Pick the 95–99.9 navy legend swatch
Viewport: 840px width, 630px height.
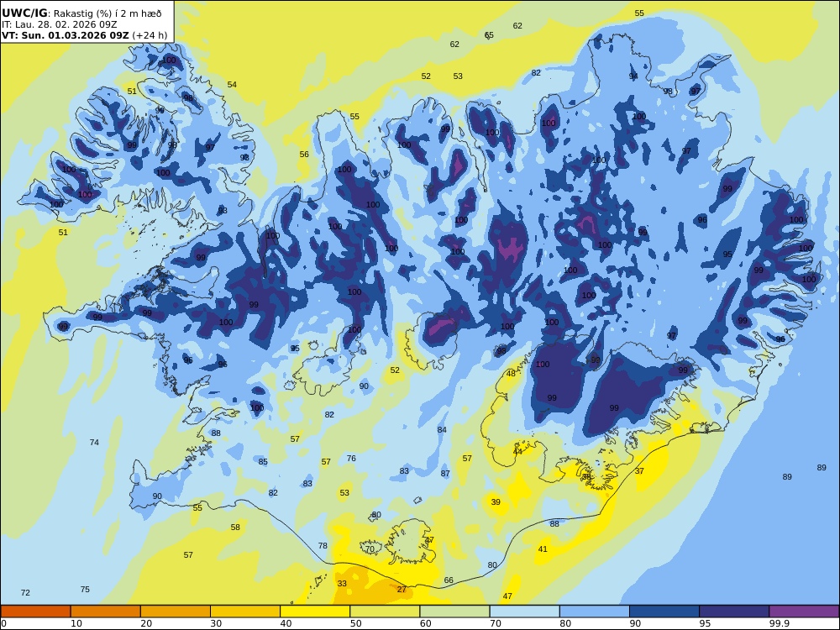point(734,612)
